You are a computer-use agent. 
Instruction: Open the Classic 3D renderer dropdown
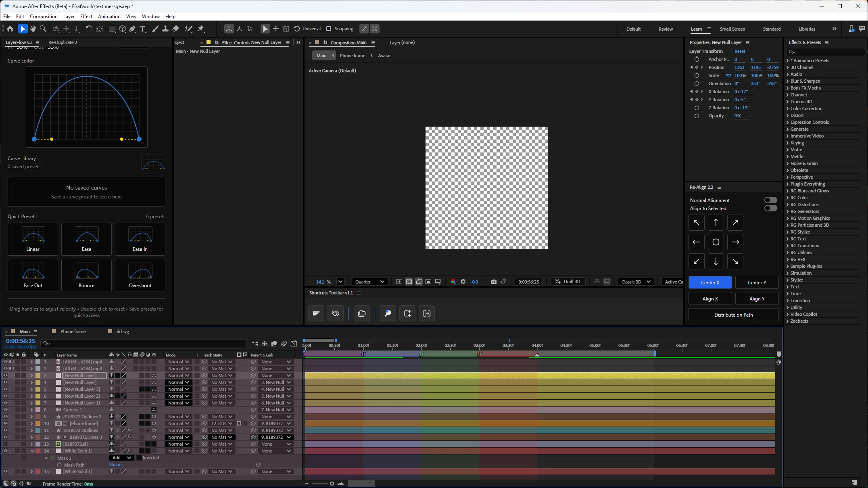click(636, 282)
